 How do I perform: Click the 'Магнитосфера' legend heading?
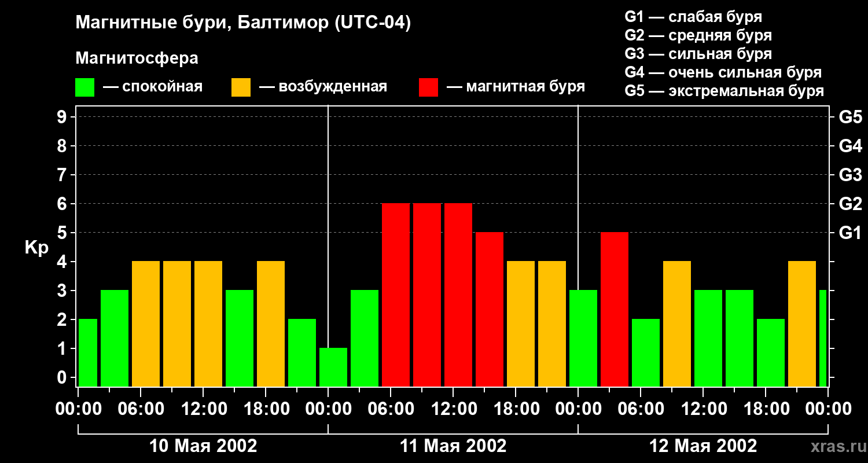pyautogui.click(x=137, y=58)
